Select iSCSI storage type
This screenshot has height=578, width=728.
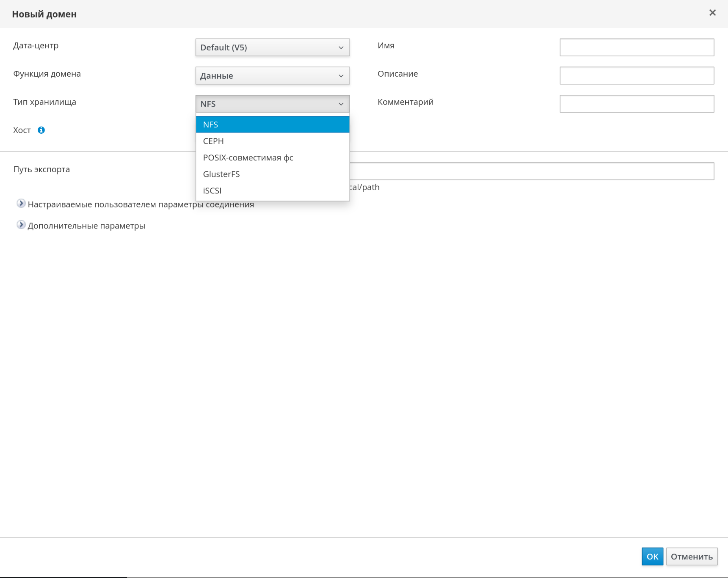pyautogui.click(x=272, y=191)
